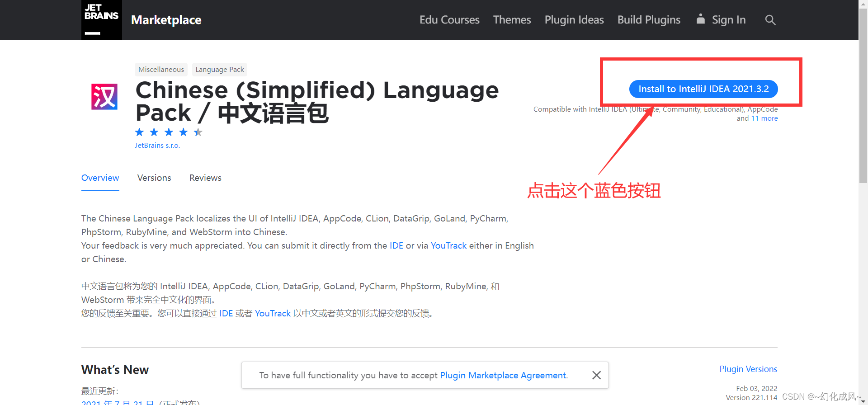
Task: Open the search magnifier icon
Action: [770, 20]
